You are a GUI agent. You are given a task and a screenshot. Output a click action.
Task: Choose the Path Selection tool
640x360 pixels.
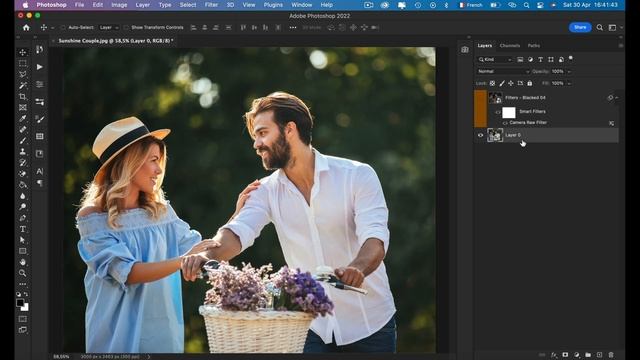(23, 240)
